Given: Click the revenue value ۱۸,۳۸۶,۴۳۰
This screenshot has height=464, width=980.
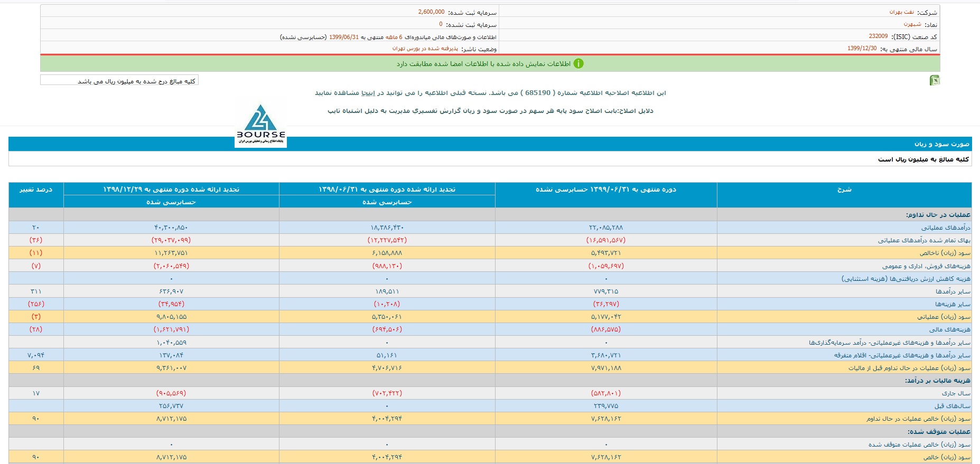Looking at the screenshot, I should (387, 228).
